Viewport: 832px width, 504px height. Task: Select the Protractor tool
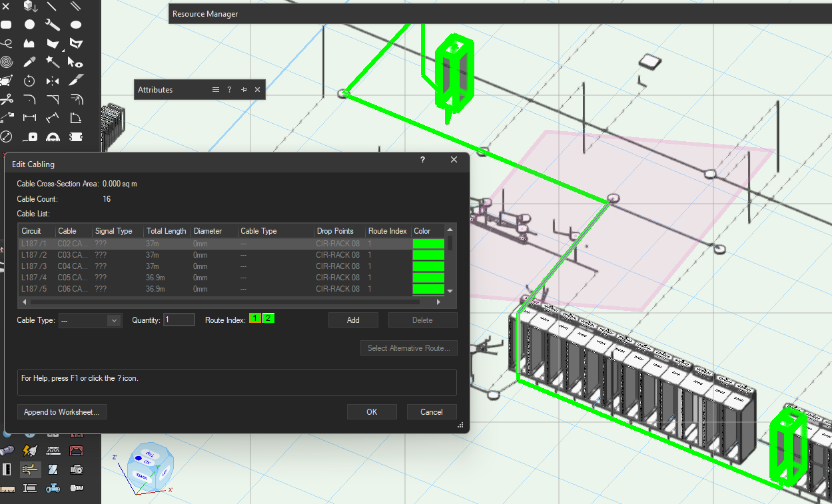click(53, 137)
